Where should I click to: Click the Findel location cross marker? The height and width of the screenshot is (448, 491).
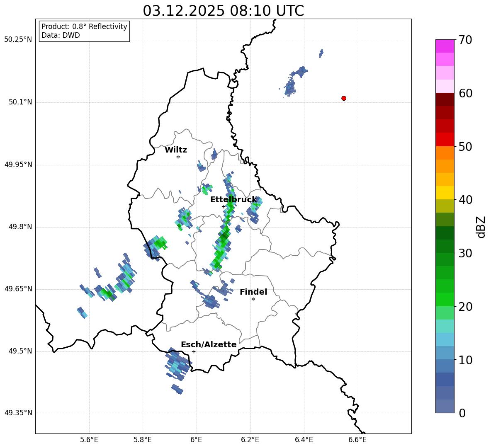(253, 299)
